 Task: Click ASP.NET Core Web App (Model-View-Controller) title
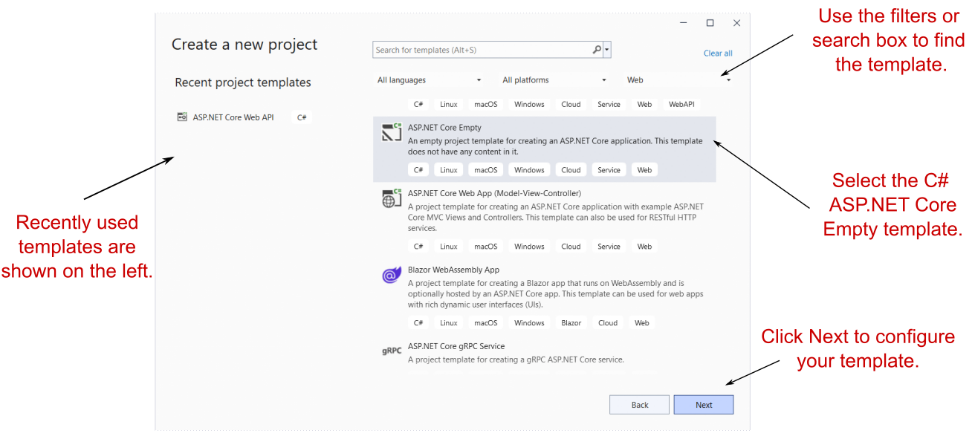(x=494, y=193)
